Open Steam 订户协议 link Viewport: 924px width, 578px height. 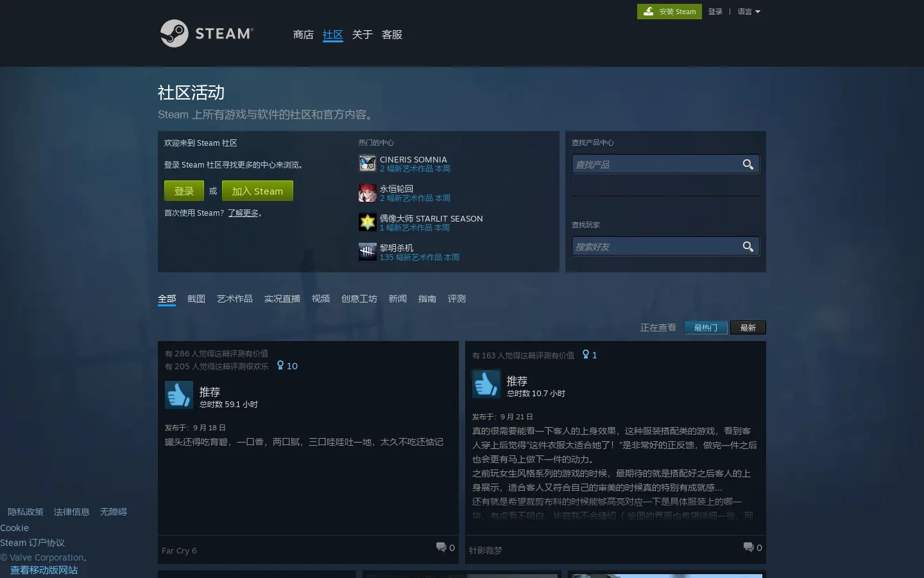pos(32,543)
